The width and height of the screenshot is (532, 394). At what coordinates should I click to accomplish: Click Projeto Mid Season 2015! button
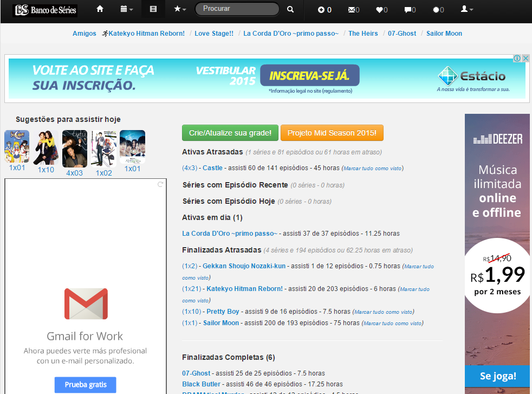[x=332, y=133]
